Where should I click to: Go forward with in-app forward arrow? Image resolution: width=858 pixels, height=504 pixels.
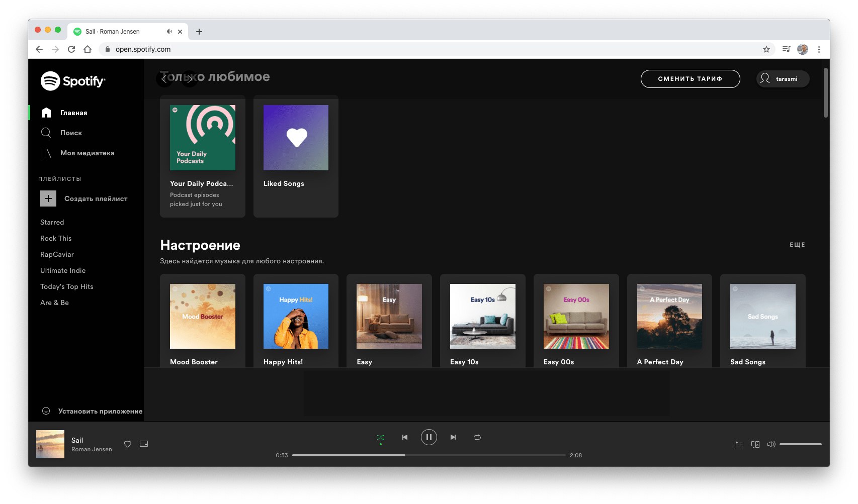pyautogui.click(x=189, y=79)
